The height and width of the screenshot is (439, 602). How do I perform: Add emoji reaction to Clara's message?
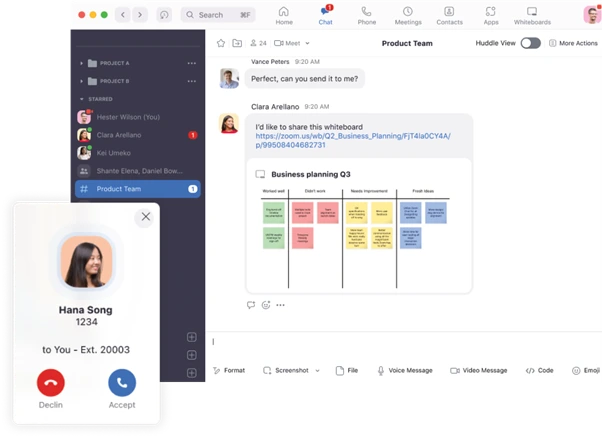[266, 305]
